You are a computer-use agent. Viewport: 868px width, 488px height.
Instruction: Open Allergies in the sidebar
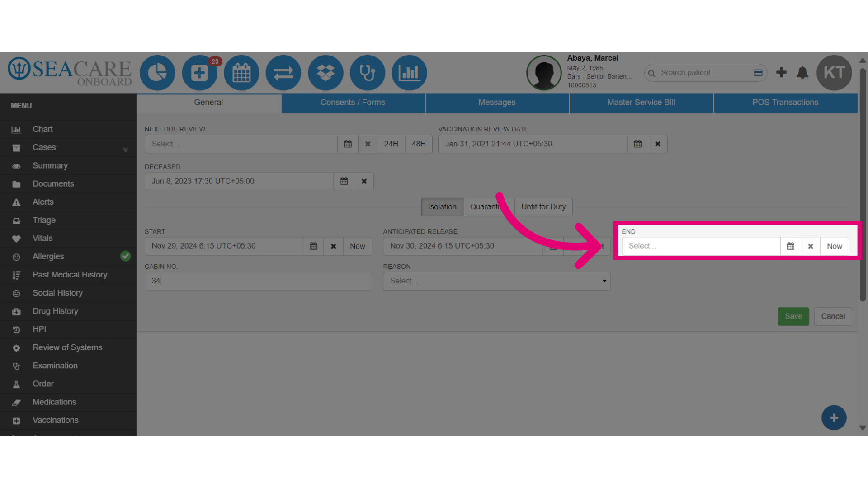pyautogui.click(x=68, y=257)
